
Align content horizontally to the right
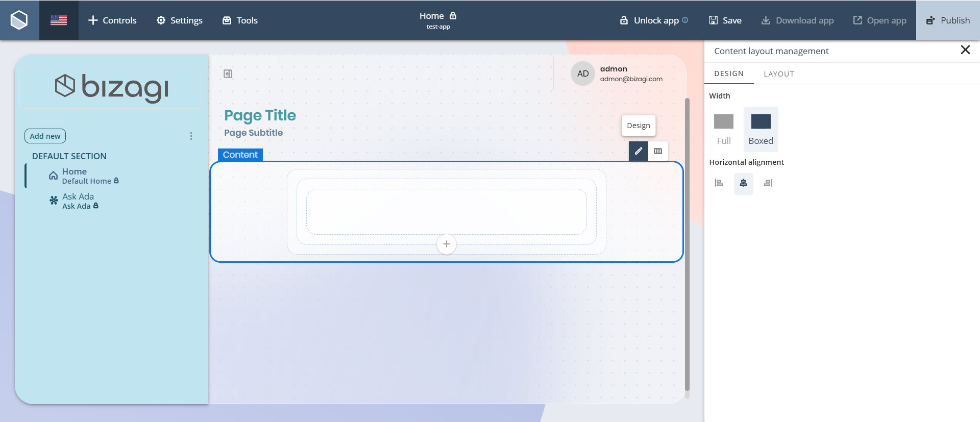(x=768, y=183)
